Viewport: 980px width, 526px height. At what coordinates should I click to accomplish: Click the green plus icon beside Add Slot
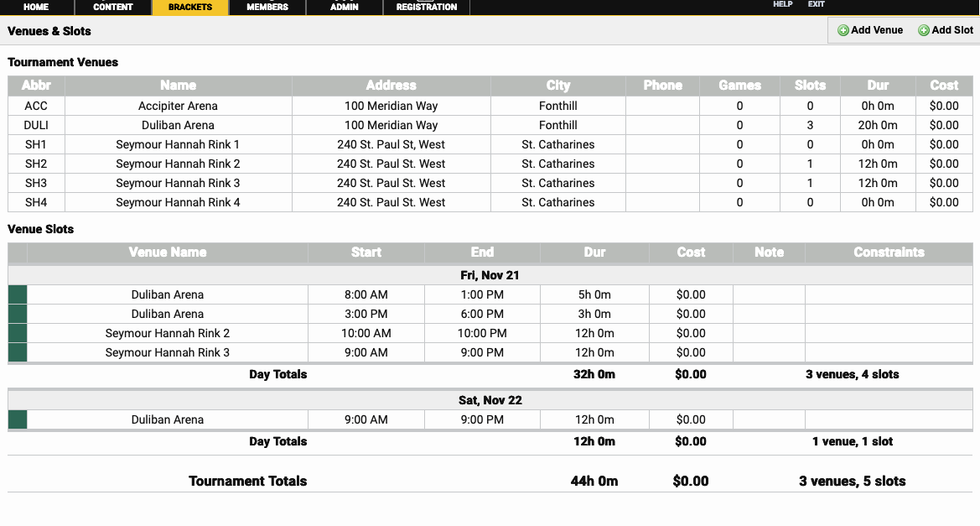924,31
